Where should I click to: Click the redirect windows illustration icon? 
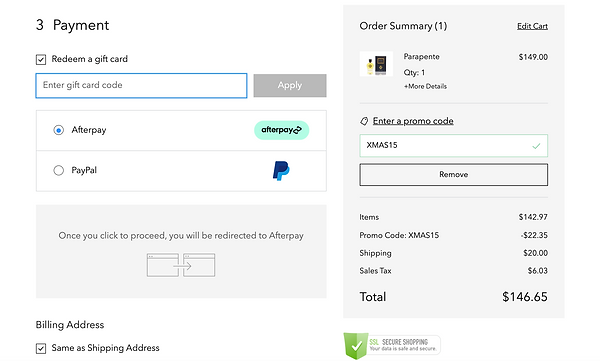pyautogui.click(x=181, y=265)
